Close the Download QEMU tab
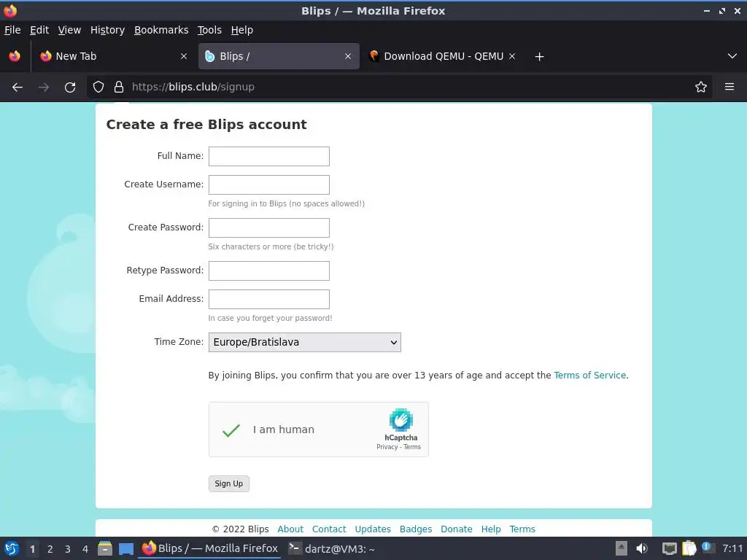The height and width of the screenshot is (560, 747). (512, 56)
